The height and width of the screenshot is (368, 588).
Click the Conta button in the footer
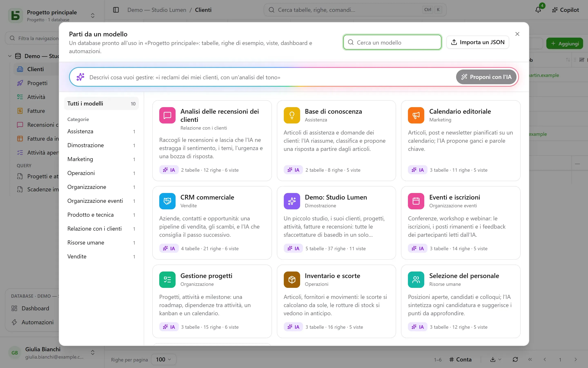click(460, 359)
